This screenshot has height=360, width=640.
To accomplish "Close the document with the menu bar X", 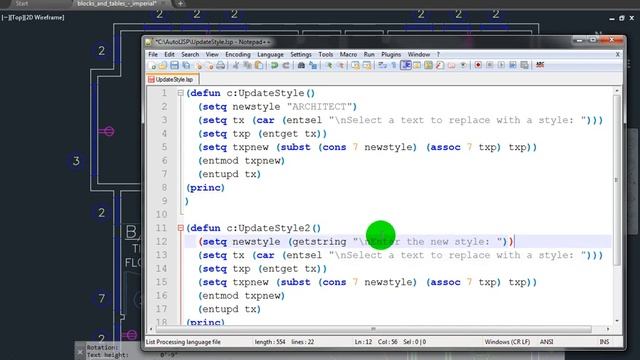I will coord(618,54).
